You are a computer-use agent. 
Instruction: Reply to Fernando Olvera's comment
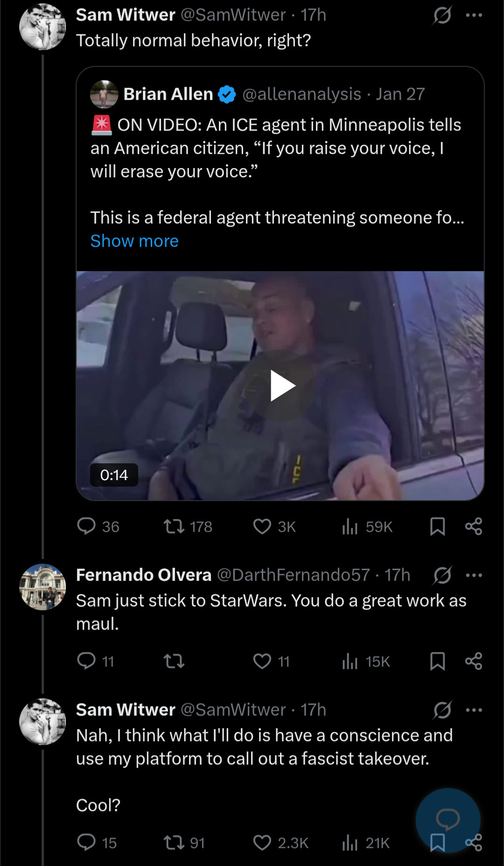pos(86,661)
